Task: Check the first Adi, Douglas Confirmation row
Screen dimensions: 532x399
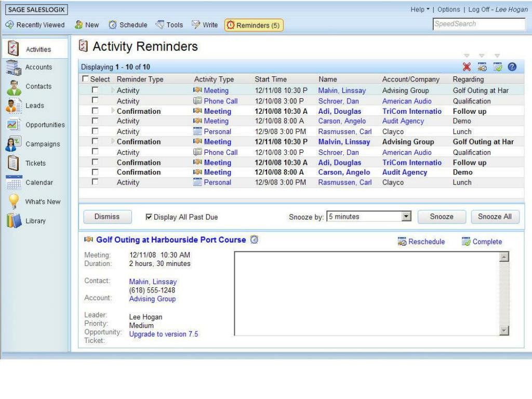Action: [95, 111]
